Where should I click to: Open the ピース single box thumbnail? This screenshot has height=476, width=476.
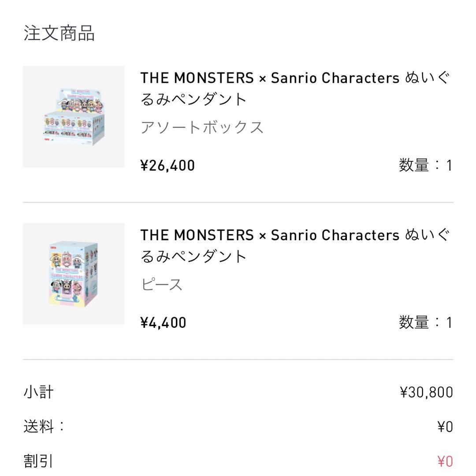click(x=74, y=274)
